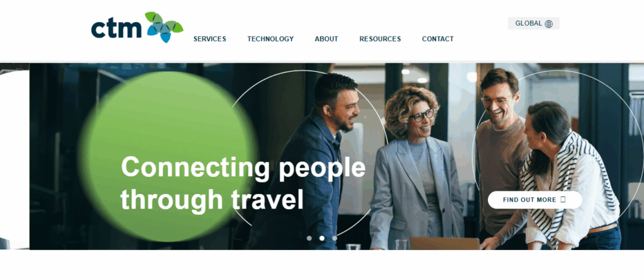The image size is (644, 279).
Task: Click the previous slide sliver at left edge
Action: tap(14, 156)
